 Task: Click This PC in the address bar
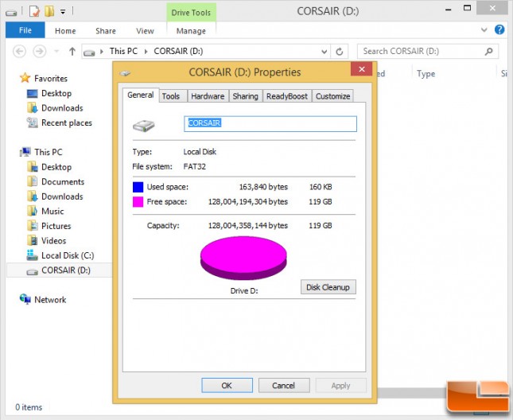123,51
